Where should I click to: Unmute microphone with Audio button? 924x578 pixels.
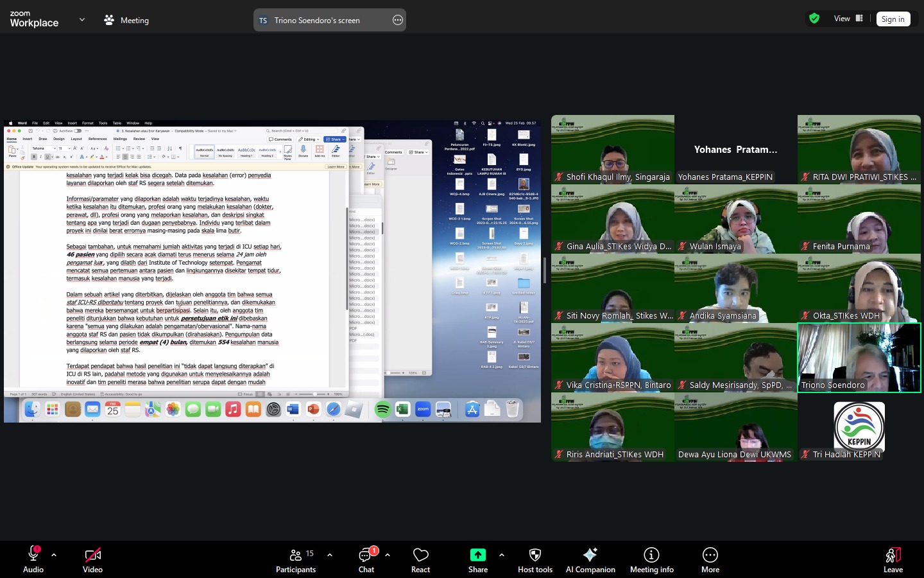click(x=33, y=560)
